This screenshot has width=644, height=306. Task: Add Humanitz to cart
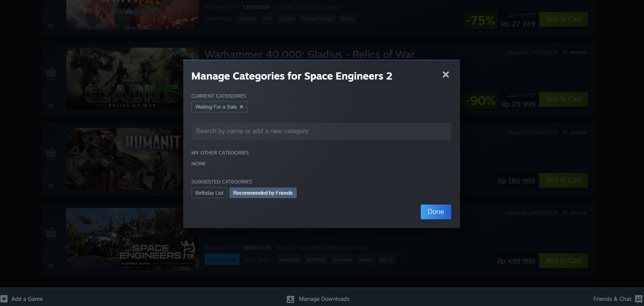(x=563, y=180)
